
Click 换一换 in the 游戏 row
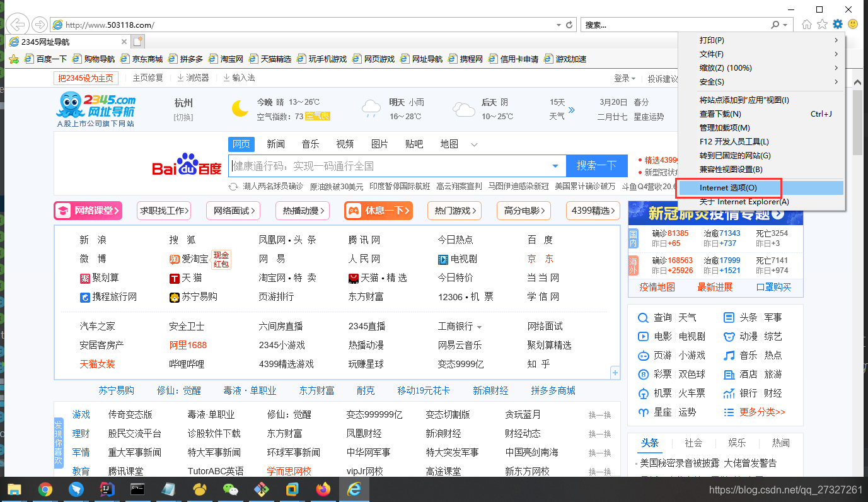click(599, 415)
